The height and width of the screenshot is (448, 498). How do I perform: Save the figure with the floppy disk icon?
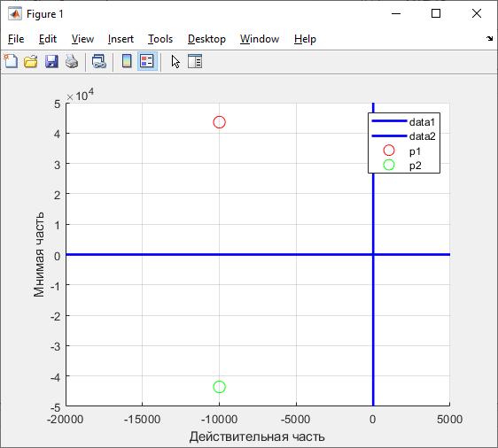pyautogui.click(x=51, y=61)
